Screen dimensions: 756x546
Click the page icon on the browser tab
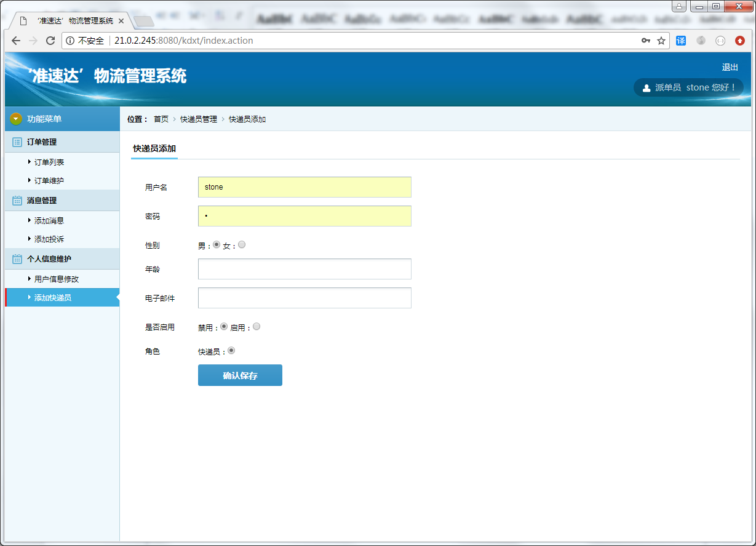23,21
